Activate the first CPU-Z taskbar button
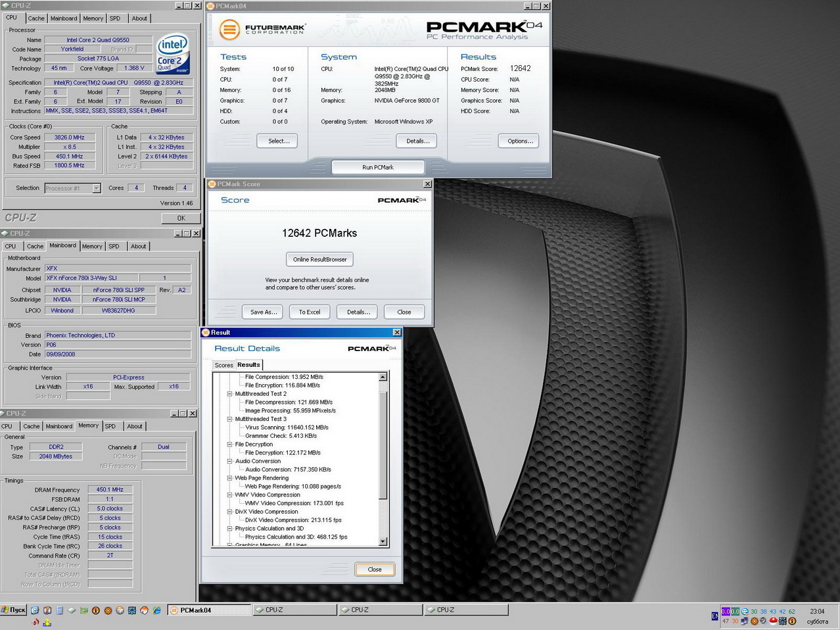Image resolution: width=840 pixels, height=630 pixels. (295, 610)
